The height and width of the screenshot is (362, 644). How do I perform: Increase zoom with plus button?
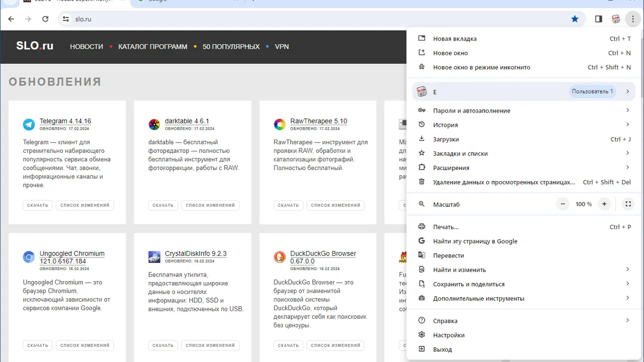(604, 204)
